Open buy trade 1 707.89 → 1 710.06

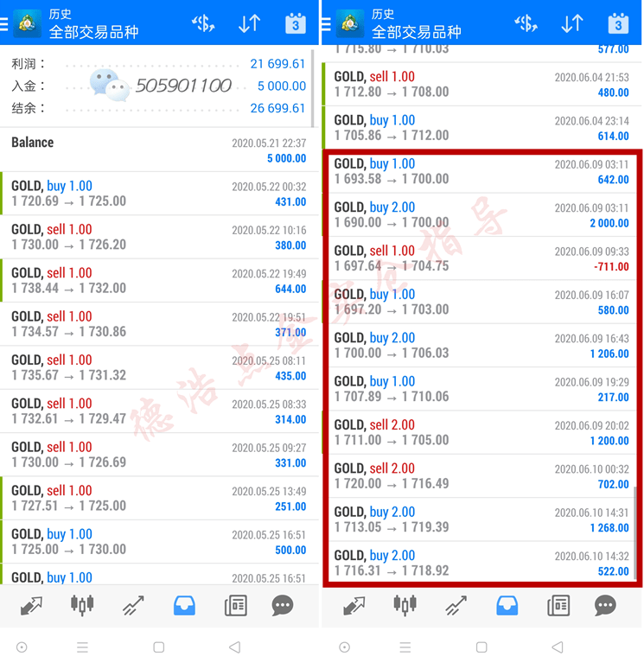point(481,389)
